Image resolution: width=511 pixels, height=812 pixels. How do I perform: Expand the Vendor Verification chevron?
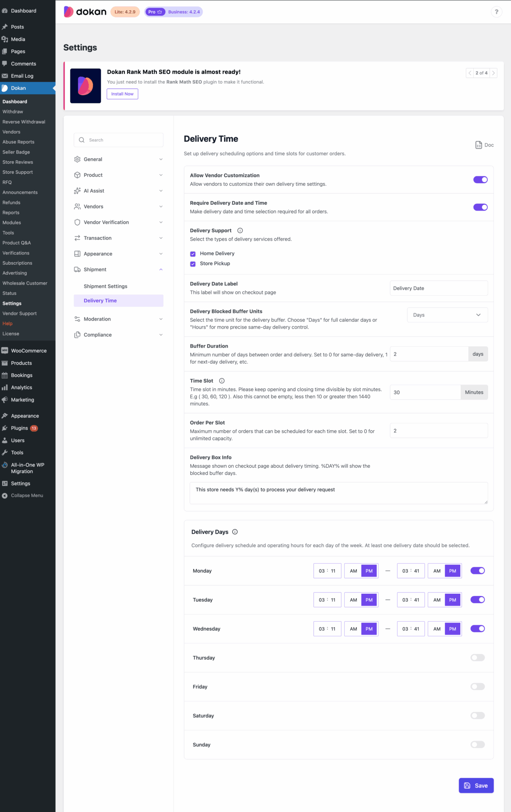pyautogui.click(x=161, y=222)
